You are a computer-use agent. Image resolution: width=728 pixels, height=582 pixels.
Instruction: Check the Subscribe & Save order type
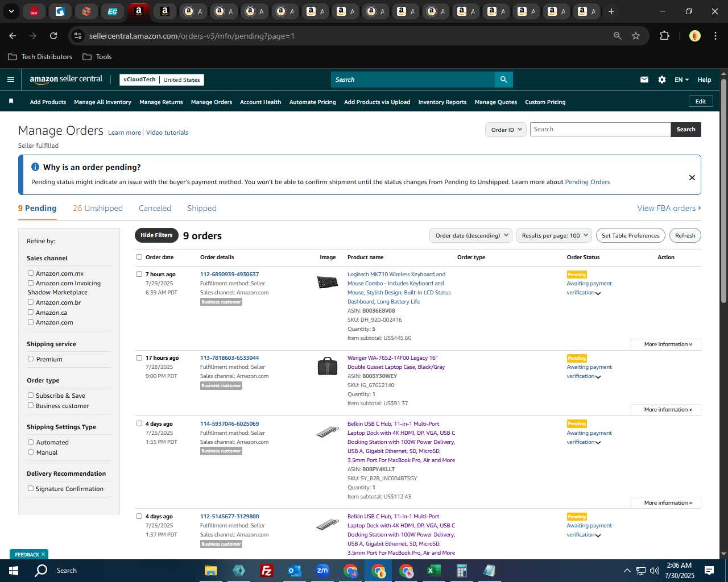[x=31, y=395]
